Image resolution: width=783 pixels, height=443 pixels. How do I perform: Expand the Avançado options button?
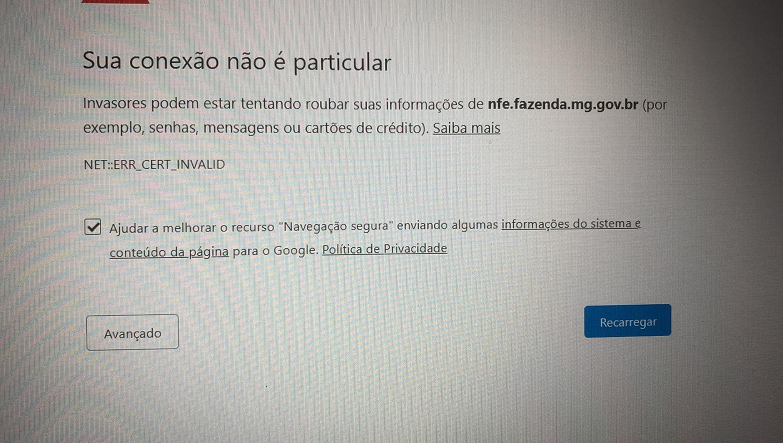tap(132, 333)
